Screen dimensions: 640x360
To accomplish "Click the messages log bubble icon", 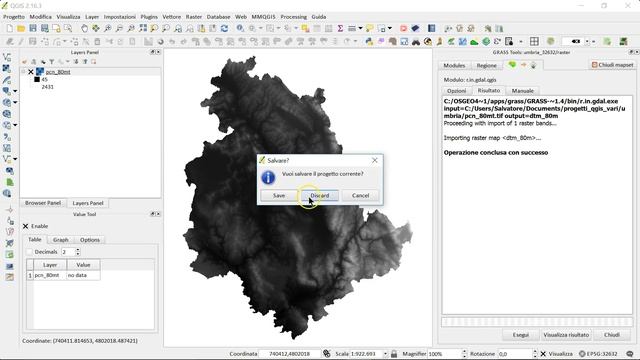I will click(x=630, y=353).
